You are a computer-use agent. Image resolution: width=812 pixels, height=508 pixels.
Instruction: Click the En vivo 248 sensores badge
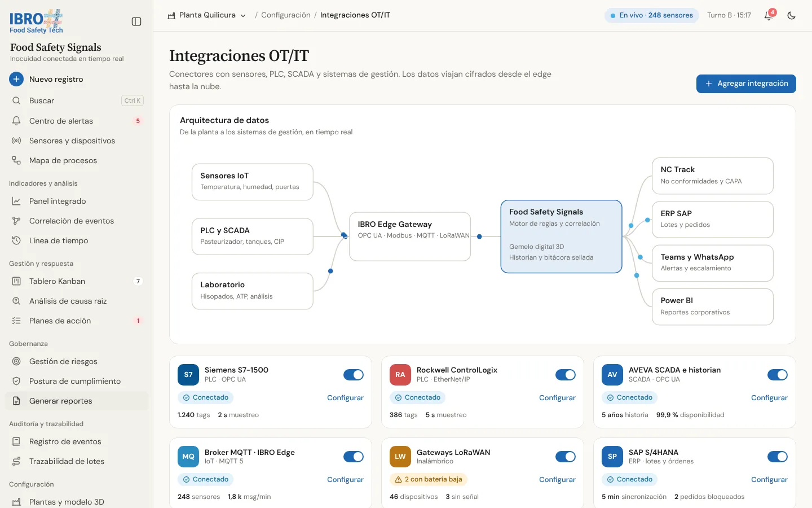(652, 15)
